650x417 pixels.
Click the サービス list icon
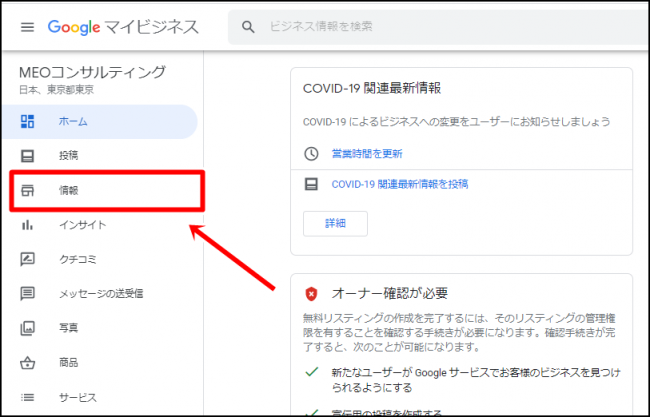pos(27,398)
